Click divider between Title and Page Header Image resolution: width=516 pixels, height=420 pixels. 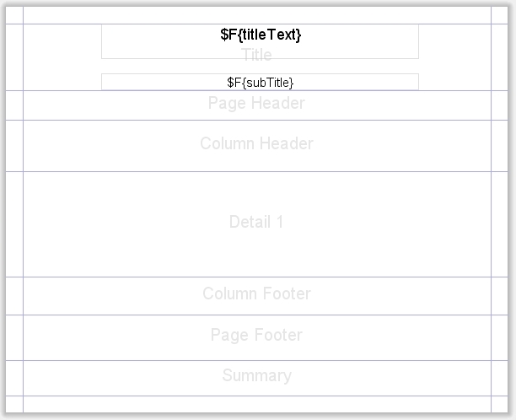point(256,90)
